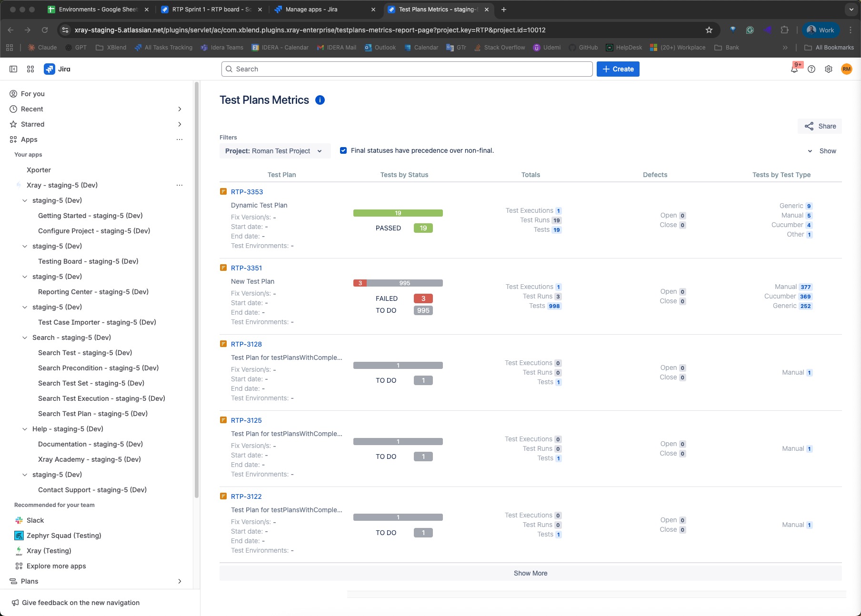
Task: Bookmark this page with the star icon
Action: pos(709,30)
